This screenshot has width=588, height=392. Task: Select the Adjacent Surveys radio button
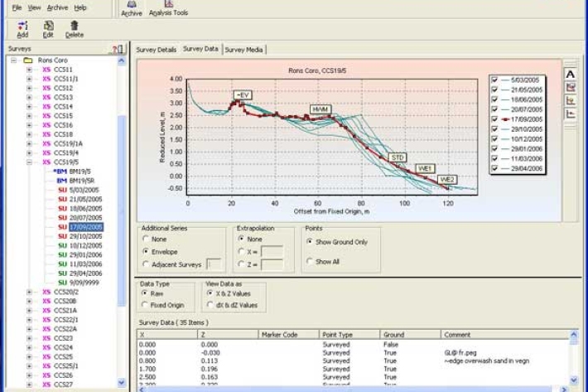click(147, 264)
